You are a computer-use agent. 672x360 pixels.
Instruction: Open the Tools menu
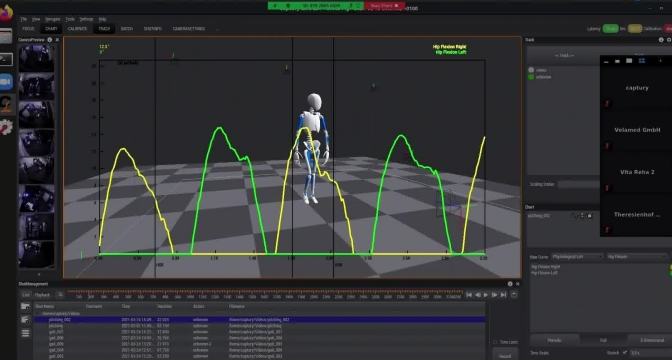(x=70, y=19)
